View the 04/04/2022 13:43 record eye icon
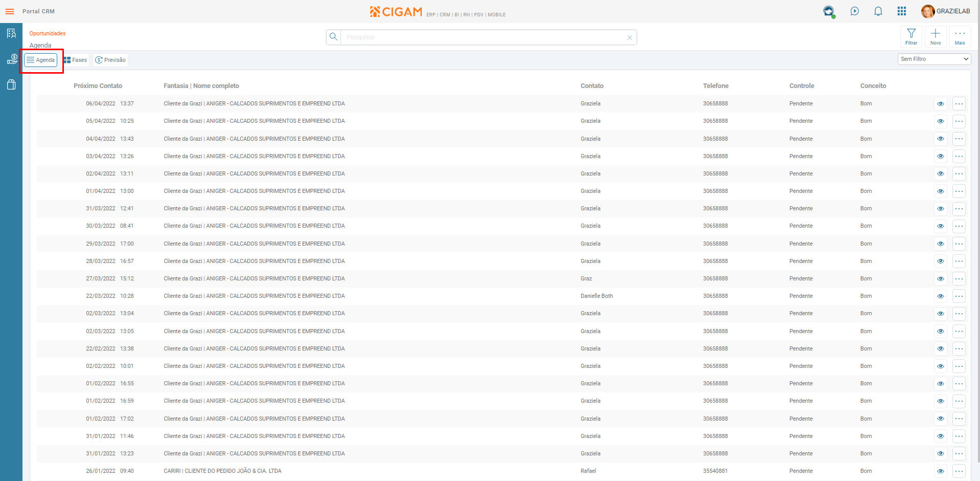Screen dimensions: 980x481 tap(941, 139)
